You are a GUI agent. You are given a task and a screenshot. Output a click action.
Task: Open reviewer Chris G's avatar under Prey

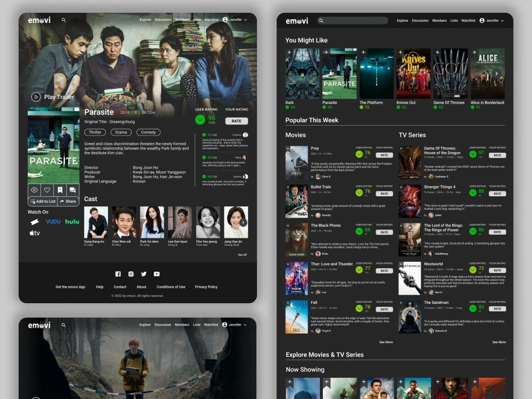point(318,177)
